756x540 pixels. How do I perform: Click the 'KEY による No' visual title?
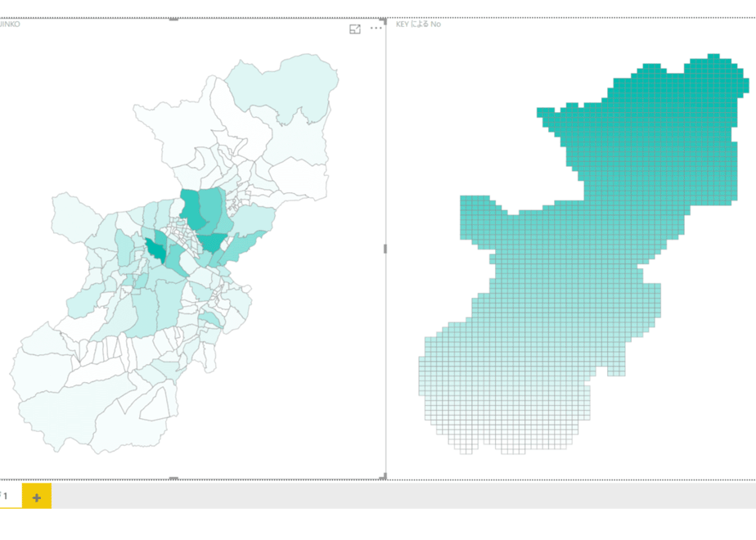[x=418, y=24]
